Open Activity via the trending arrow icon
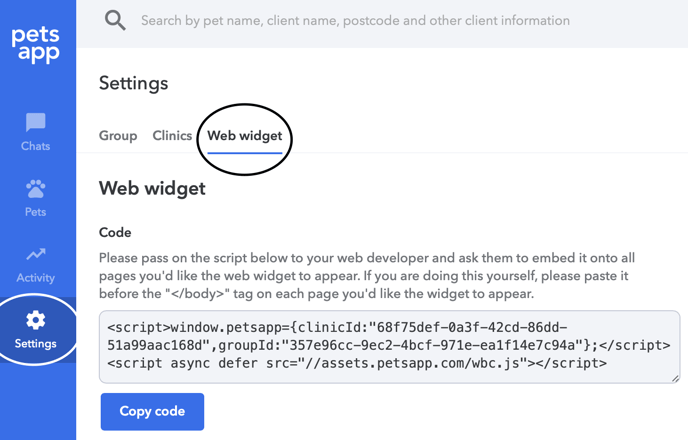This screenshot has height=440, width=688. tap(36, 254)
